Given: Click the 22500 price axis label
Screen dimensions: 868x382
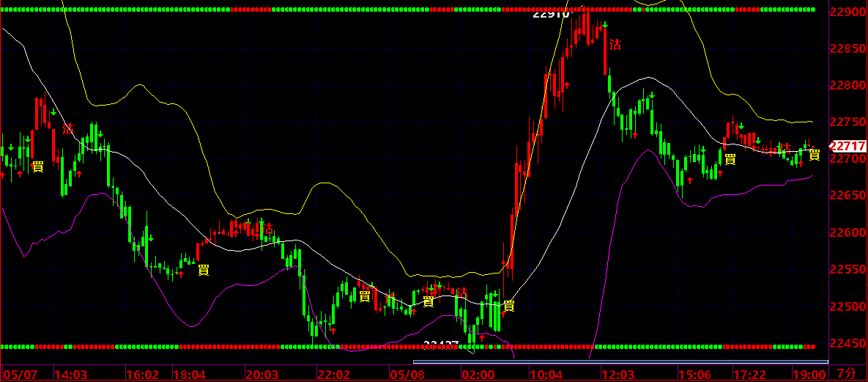Looking at the screenshot, I should pyautogui.click(x=847, y=306).
